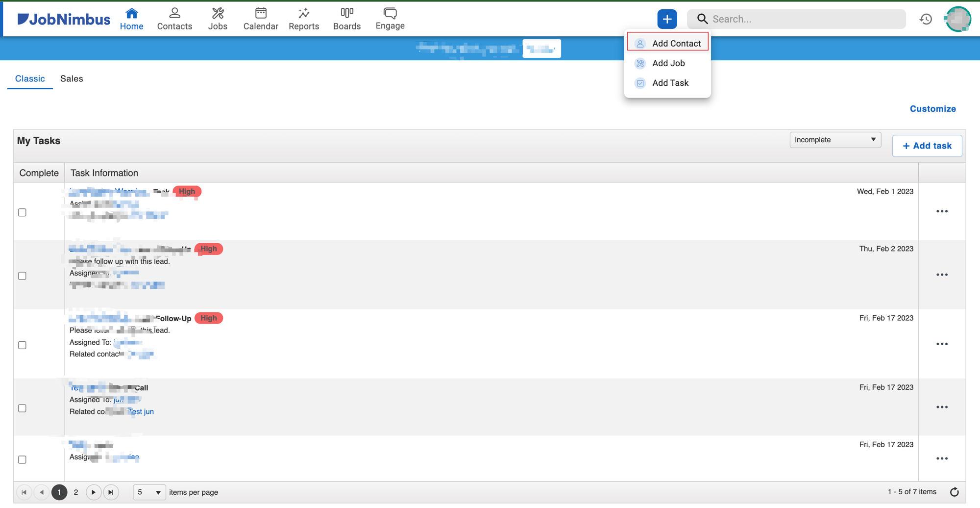Open the Calendar icon in navigation

coord(261,13)
